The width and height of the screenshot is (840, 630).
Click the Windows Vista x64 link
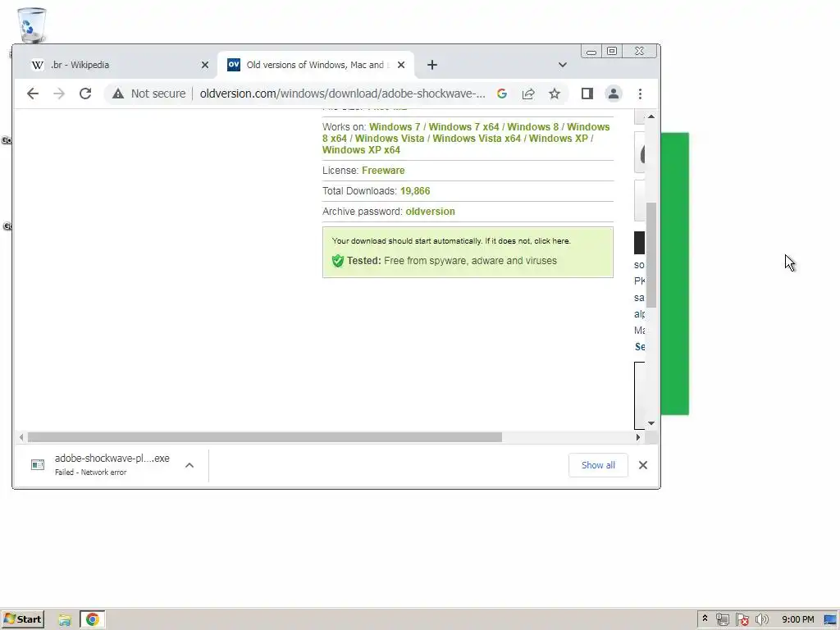(477, 138)
